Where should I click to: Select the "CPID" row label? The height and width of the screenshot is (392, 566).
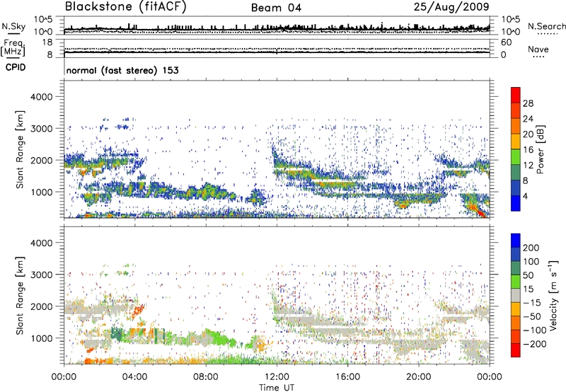click(16, 67)
